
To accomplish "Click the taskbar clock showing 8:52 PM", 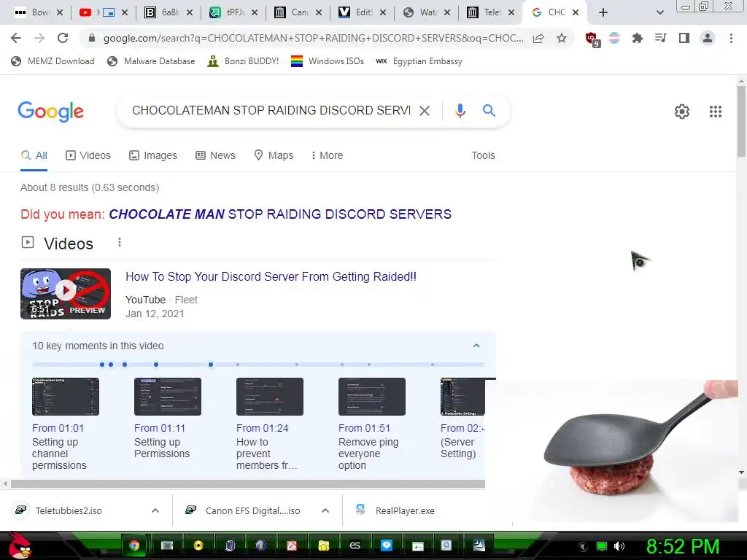I will 682,546.
